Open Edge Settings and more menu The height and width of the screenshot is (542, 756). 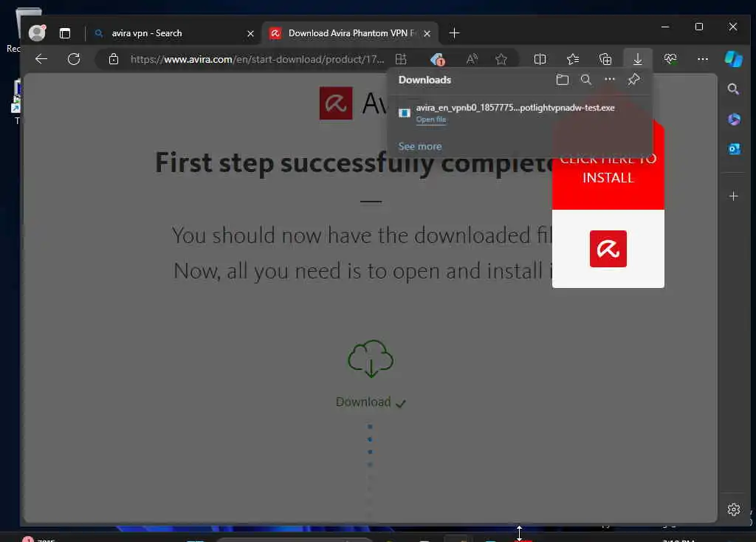pyautogui.click(x=703, y=59)
